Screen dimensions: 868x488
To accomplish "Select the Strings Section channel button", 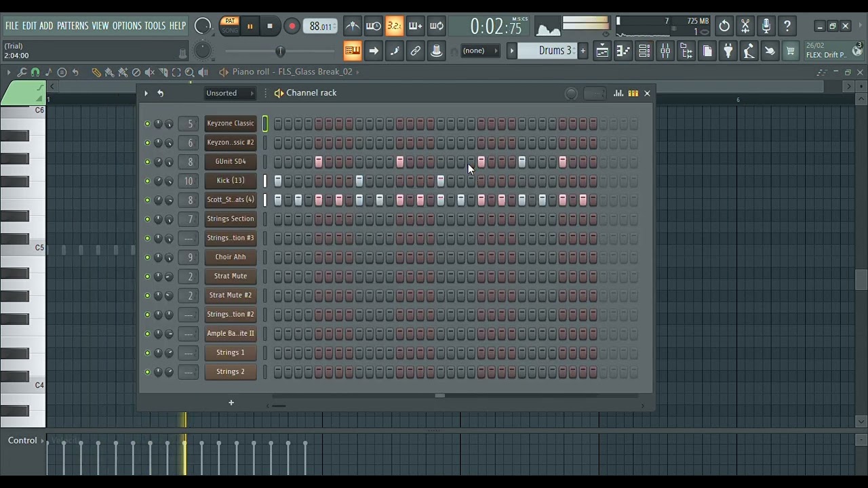I will pos(231,219).
